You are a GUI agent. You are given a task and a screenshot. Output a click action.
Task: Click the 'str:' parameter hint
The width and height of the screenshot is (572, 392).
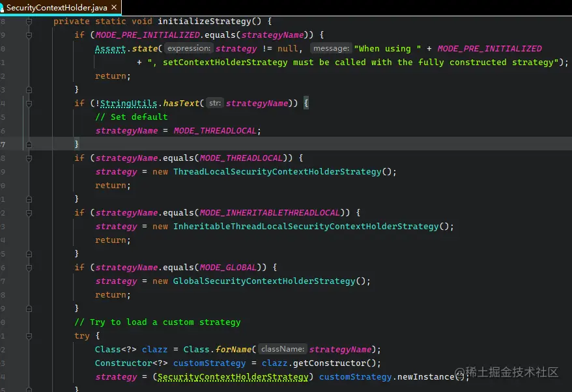pos(215,103)
